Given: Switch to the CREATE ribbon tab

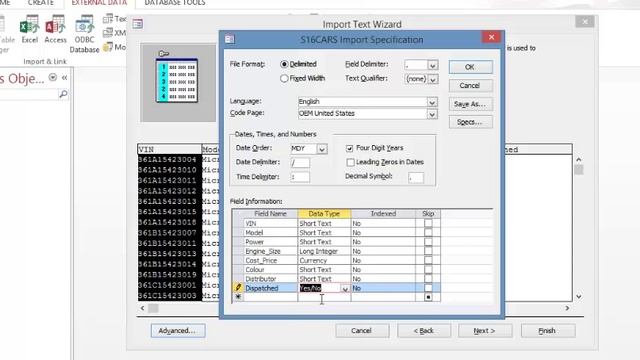Looking at the screenshot, I should point(40,2).
